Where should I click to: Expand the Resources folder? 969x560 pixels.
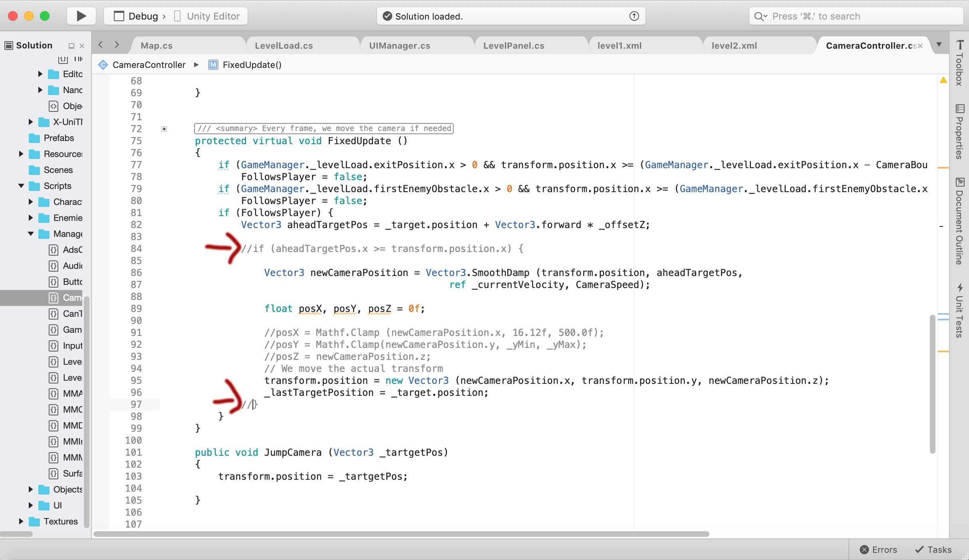[21, 154]
